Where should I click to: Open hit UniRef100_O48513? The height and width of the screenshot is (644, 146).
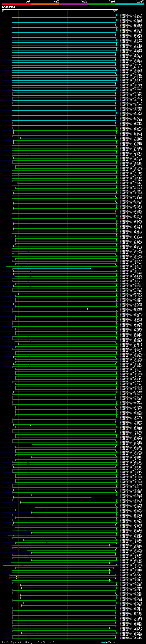click(131, 20)
